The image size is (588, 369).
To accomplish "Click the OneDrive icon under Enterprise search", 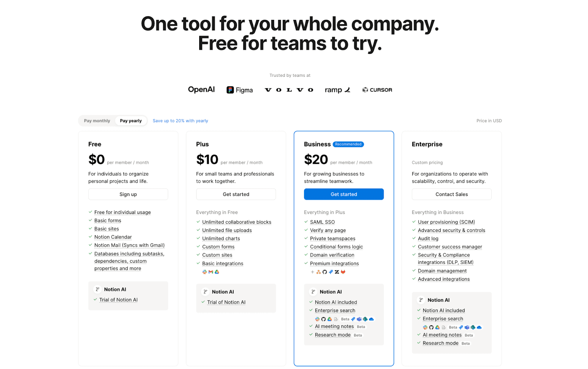I will (371, 319).
